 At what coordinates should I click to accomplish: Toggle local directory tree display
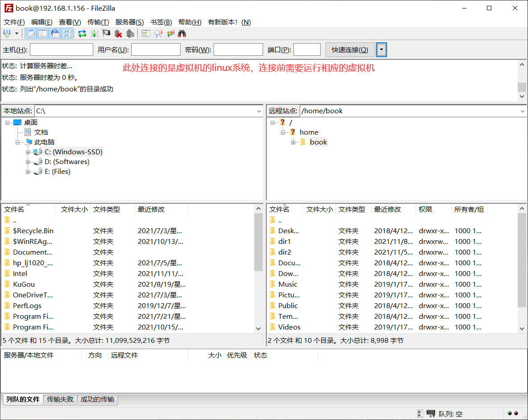click(x=43, y=33)
